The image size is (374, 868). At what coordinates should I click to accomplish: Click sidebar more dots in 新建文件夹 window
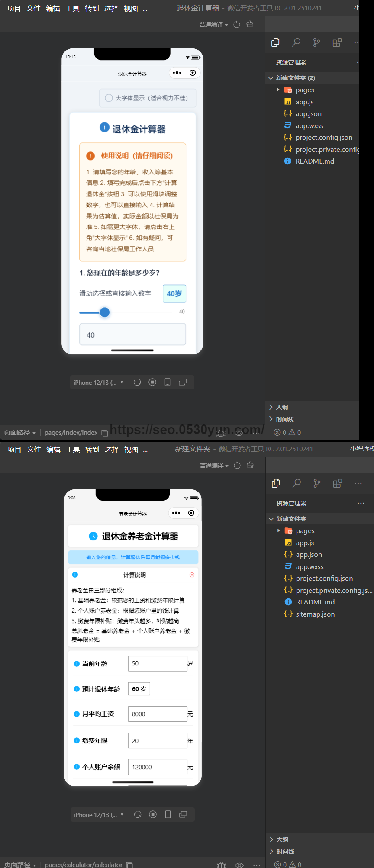point(358,483)
